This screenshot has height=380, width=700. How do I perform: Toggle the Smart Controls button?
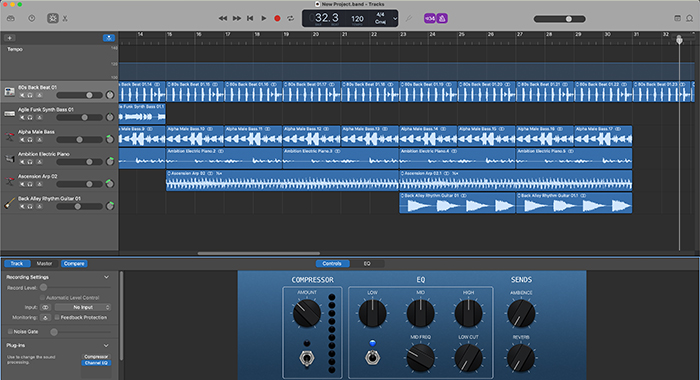pos(53,18)
